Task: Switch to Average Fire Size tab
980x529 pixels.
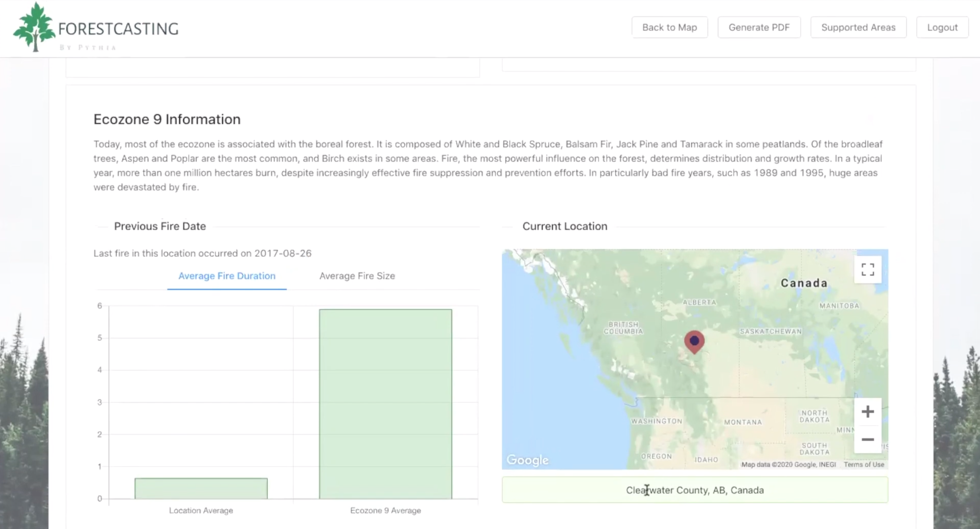Action: pos(357,276)
